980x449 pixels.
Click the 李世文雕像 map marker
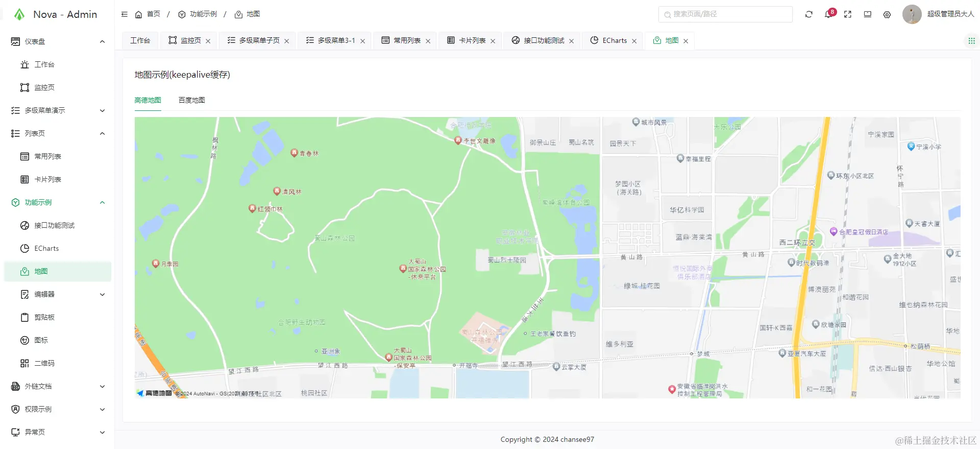click(458, 140)
